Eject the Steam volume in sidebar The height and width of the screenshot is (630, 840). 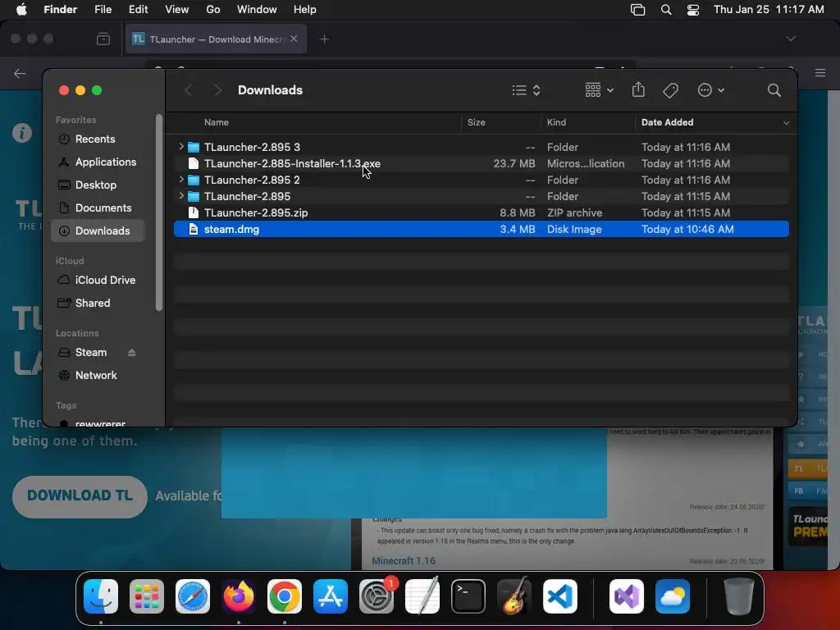point(132,353)
